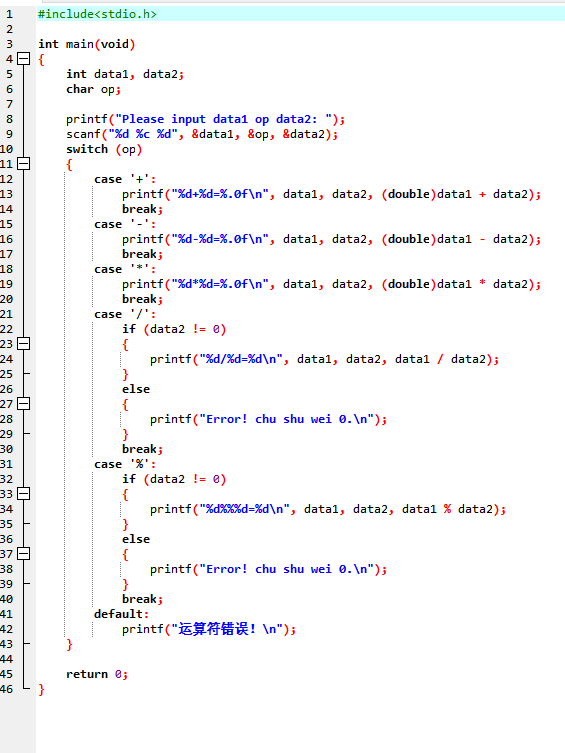Click the printf with "%d/%d=%d\n" format
The width and height of the screenshot is (565, 753).
click(325, 359)
